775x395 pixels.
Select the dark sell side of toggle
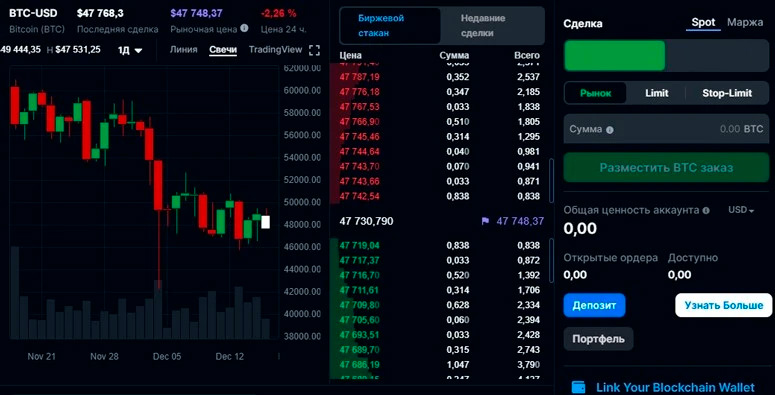tap(717, 55)
